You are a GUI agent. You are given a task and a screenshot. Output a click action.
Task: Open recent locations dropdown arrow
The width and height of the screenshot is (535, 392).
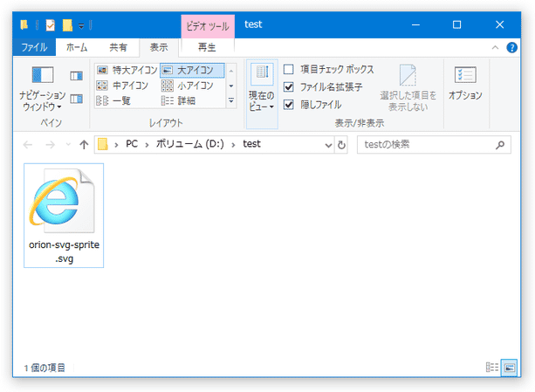pyautogui.click(x=68, y=145)
